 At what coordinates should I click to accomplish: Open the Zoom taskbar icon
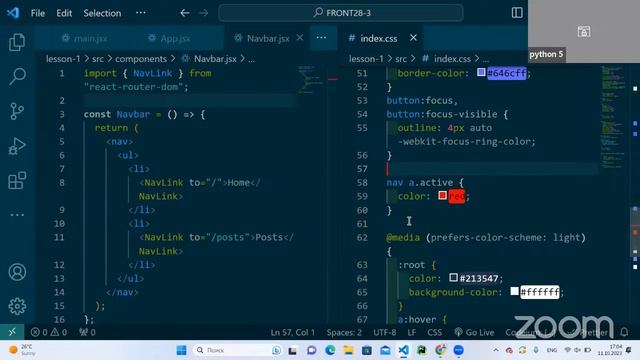459,350
